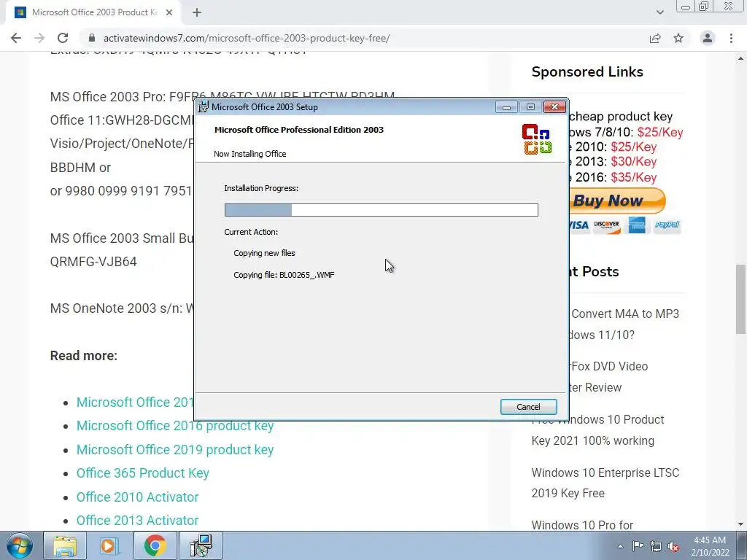Click the Setup installer icon in dialog title bar
Screen dimensions: 747x560
point(204,106)
